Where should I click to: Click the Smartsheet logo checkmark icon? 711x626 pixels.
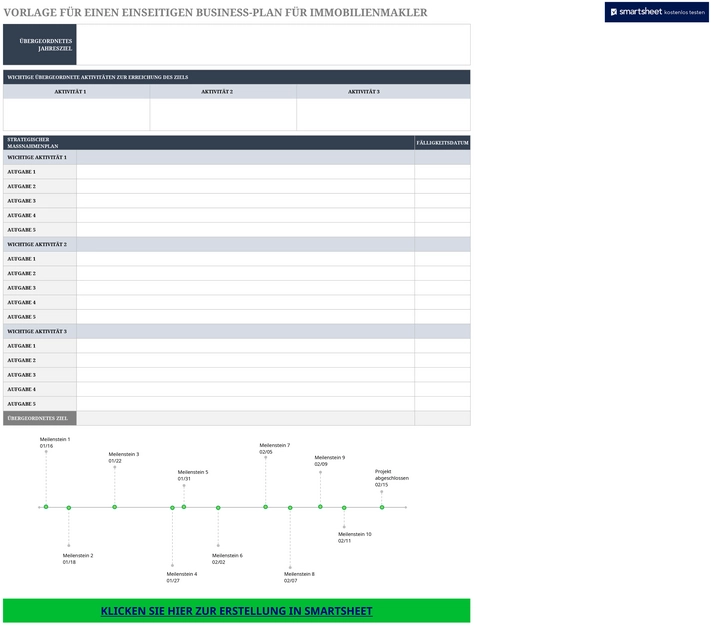pos(614,12)
